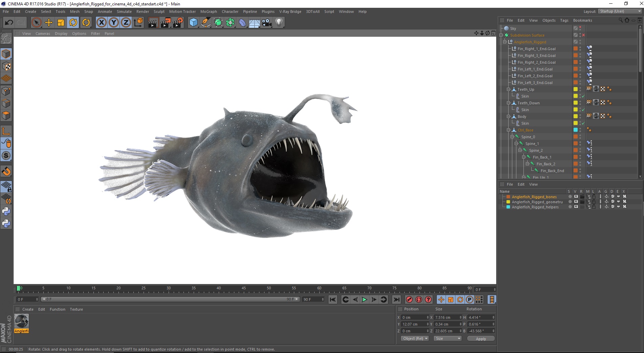Open Edit Render Settings icon
The image size is (644, 353).
(178, 23)
